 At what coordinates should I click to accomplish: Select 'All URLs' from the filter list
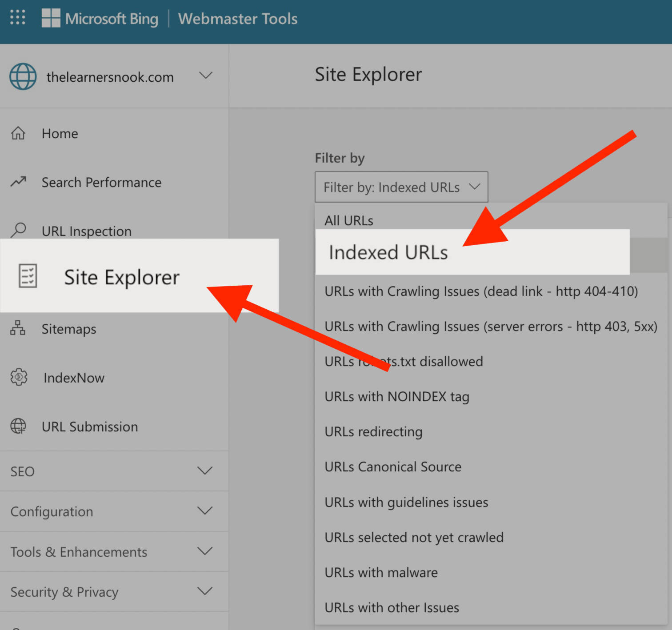[349, 220]
